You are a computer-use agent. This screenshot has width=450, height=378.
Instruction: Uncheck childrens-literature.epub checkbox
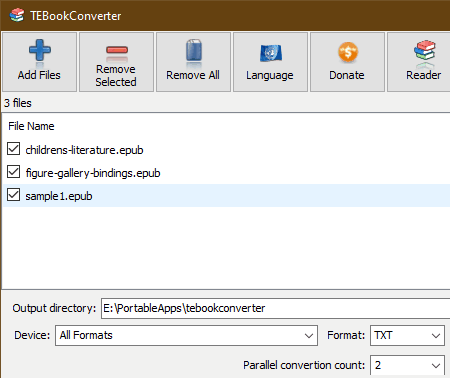[13, 149]
